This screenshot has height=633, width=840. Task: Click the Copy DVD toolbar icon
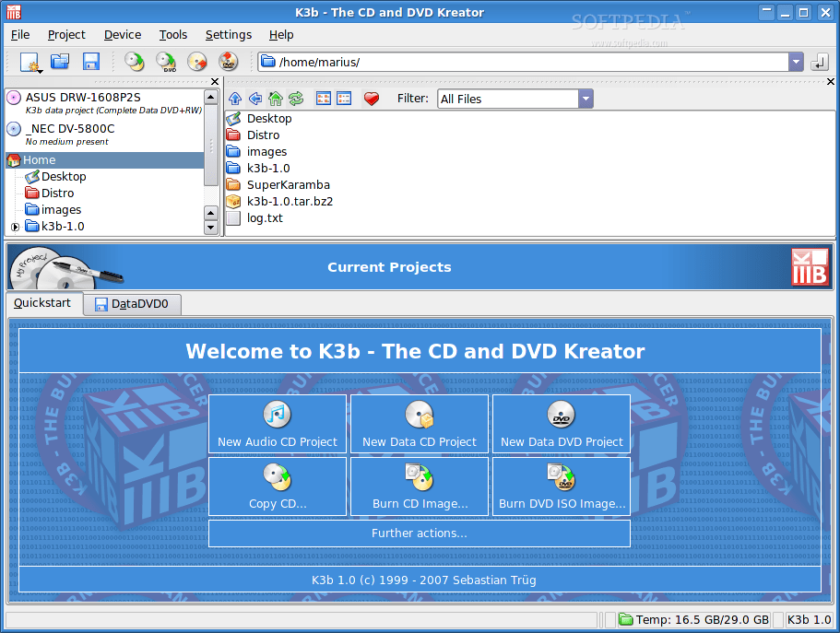(166, 62)
